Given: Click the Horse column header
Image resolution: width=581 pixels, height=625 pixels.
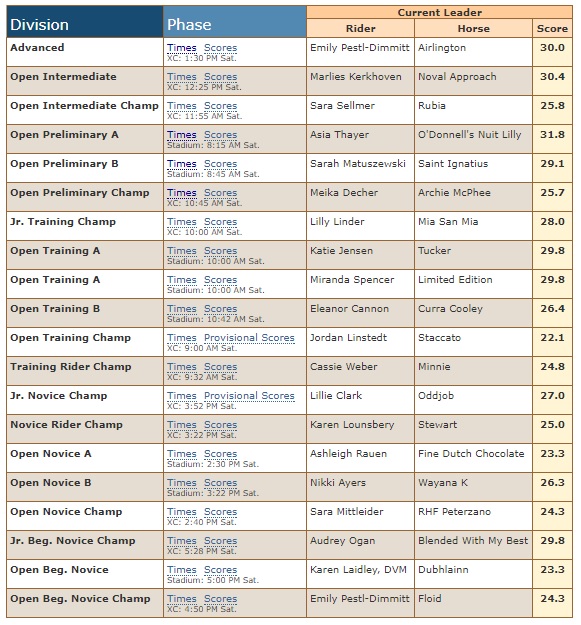Looking at the screenshot, I should pyautogui.click(x=473, y=29).
